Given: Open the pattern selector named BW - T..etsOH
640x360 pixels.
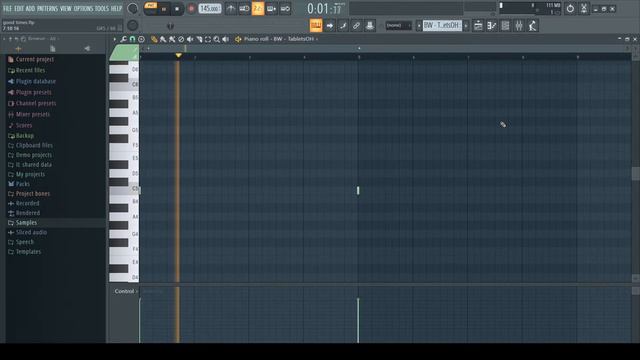Looking at the screenshot, I should tap(442, 26).
